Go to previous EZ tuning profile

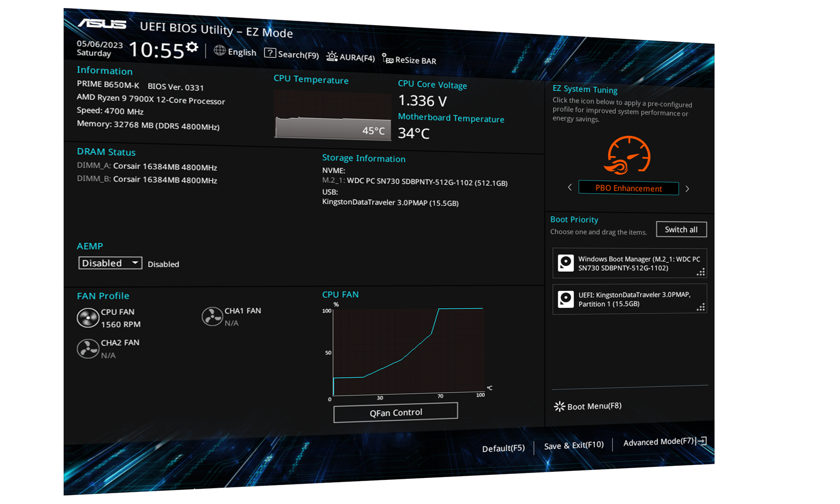click(570, 187)
